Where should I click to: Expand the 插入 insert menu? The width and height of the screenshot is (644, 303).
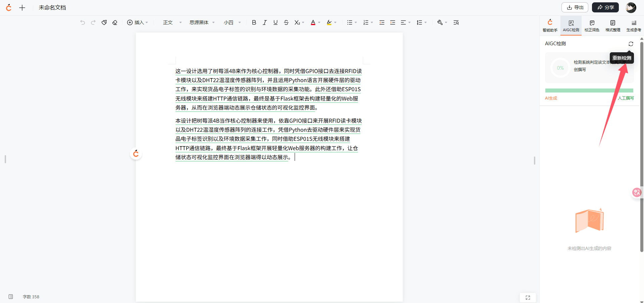137,22
